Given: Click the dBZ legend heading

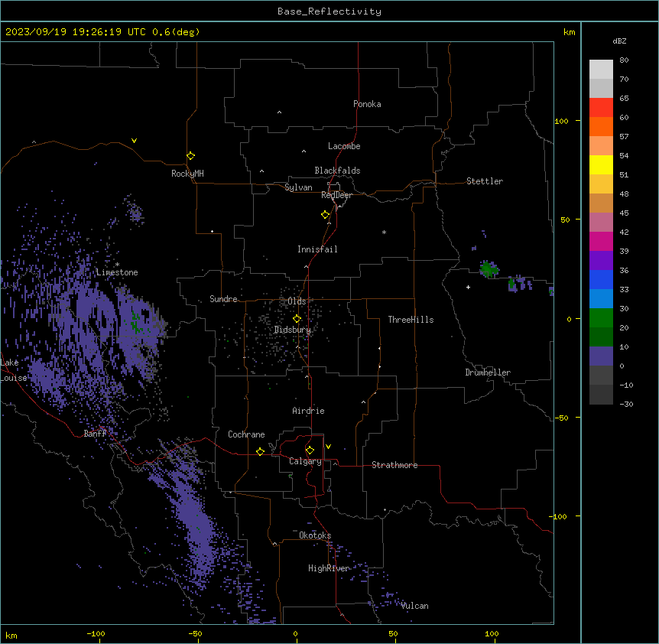Looking at the screenshot, I should tap(619, 41).
